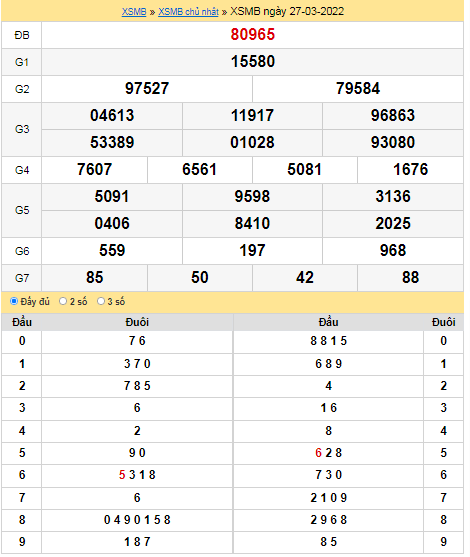
Task: Open the XSMB breadcrumb link
Action: click(x=134, y=12)
